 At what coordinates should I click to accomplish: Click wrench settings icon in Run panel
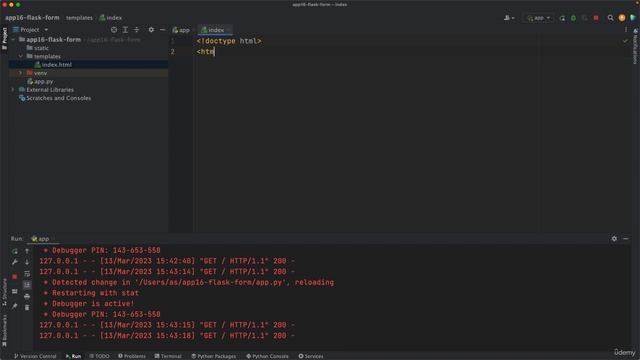point(15,262)
